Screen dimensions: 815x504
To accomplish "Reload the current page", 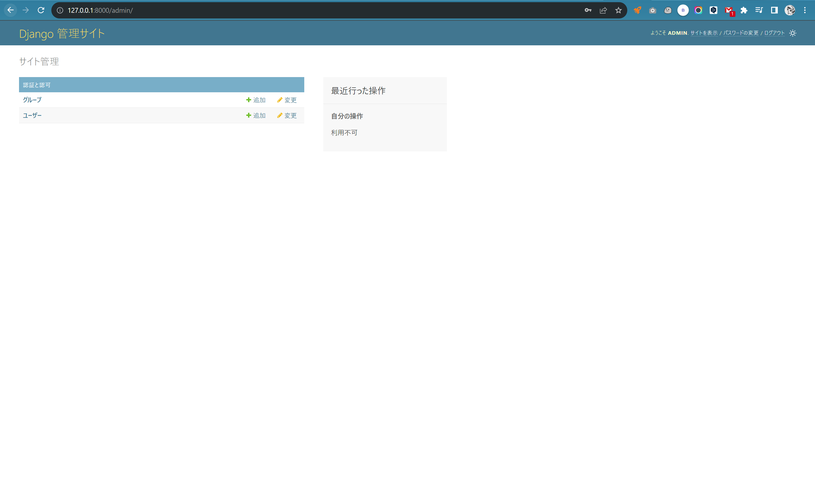I will click(x=41, y=10).
